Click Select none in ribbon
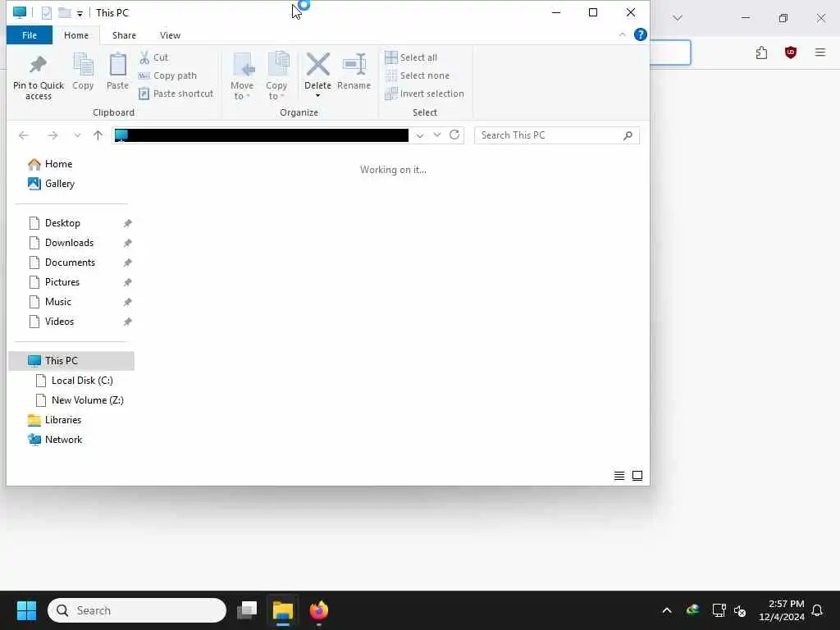The height and width of the screenshot is (630, 840). coord(418,75)
